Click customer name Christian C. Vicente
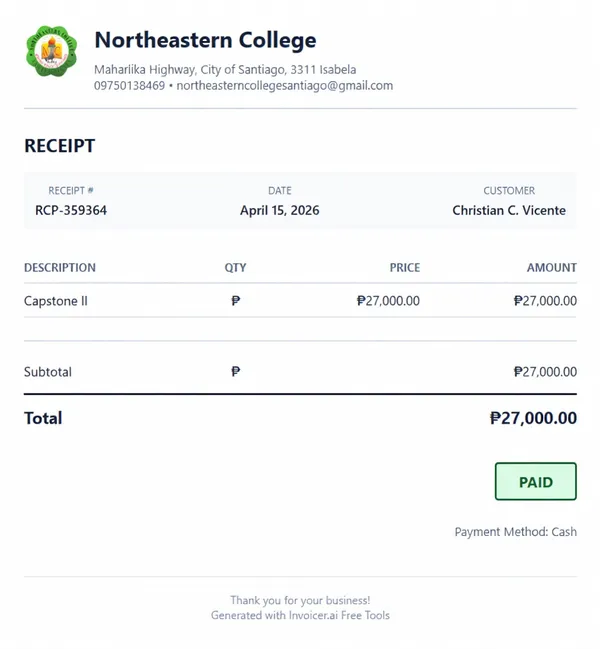 click(509, 211)
